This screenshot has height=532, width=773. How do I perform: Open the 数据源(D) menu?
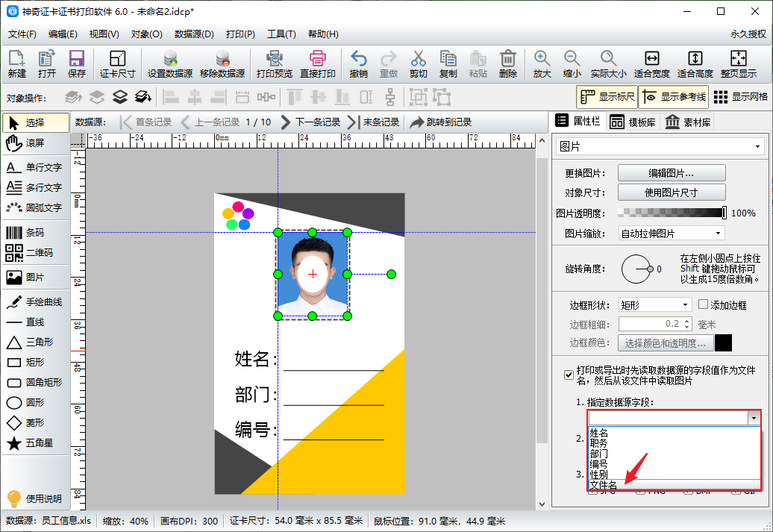[194, 34]
